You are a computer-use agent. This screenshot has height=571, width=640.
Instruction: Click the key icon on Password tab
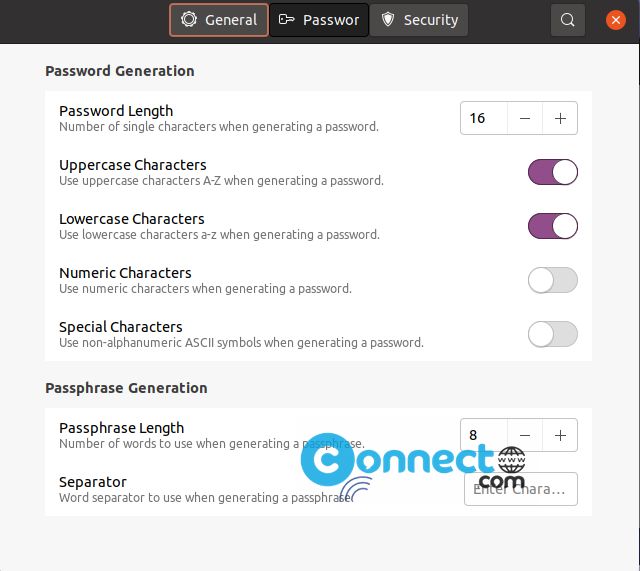tap(286, 19)
